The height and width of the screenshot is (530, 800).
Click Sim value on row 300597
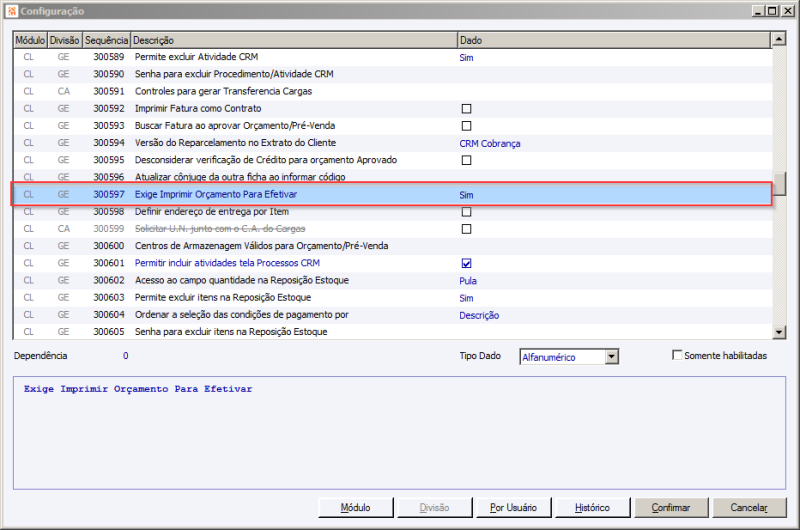point(466,195)
